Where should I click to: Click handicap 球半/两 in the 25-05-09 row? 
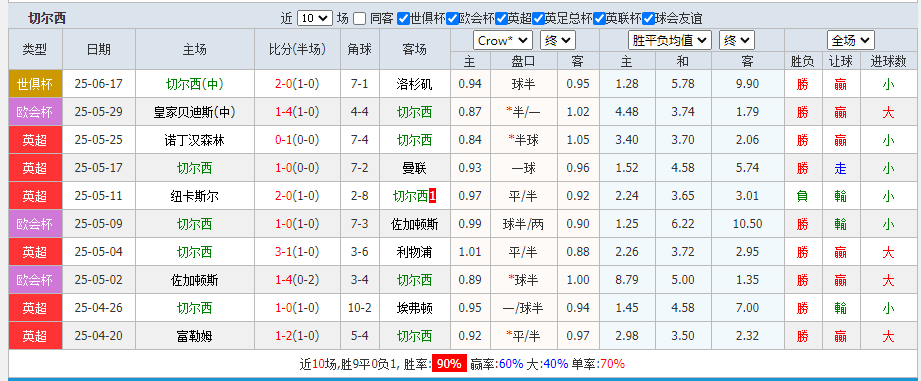(523, 224)
